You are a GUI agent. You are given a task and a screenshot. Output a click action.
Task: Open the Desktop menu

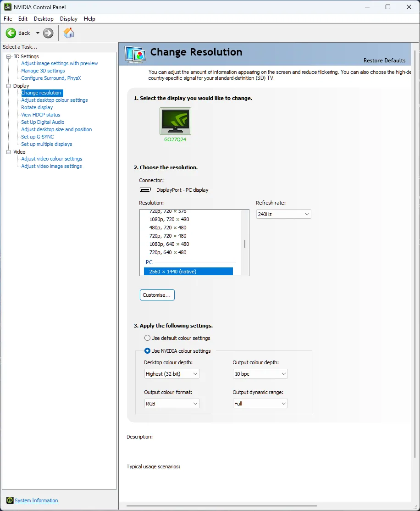(x=44, y=19)
